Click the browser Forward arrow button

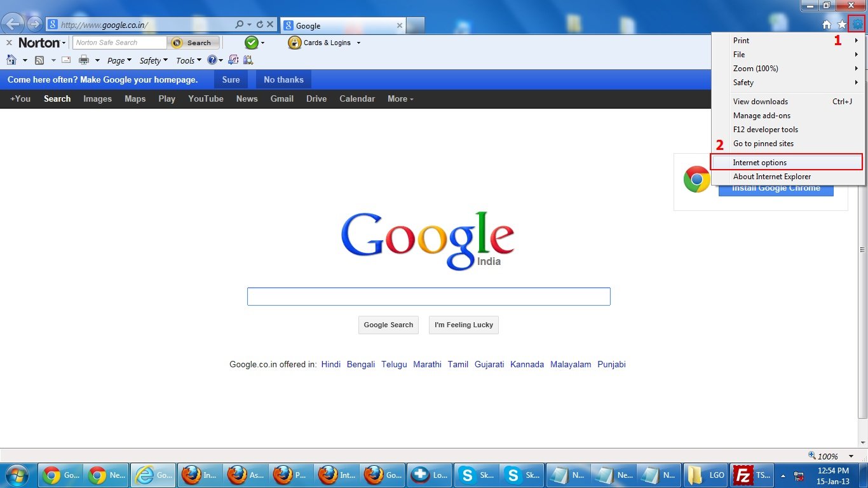pyautogui.click(x=35, y=25)
